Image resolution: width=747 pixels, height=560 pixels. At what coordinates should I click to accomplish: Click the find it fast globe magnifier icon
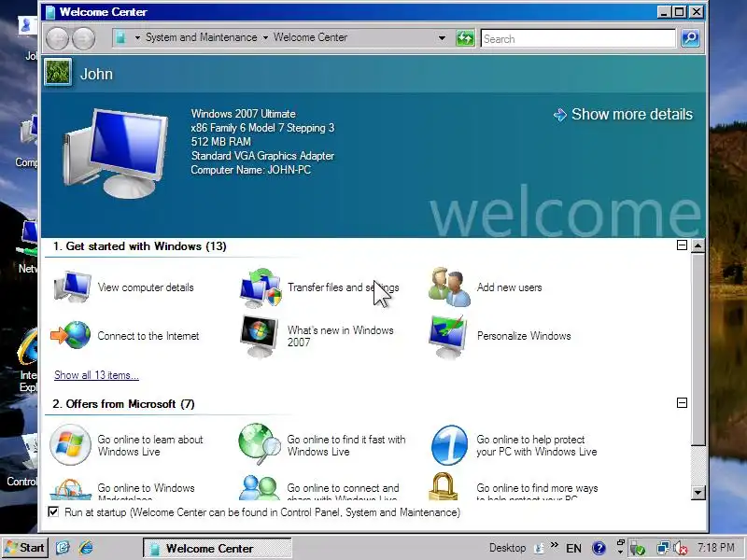[x=260, y=444]
